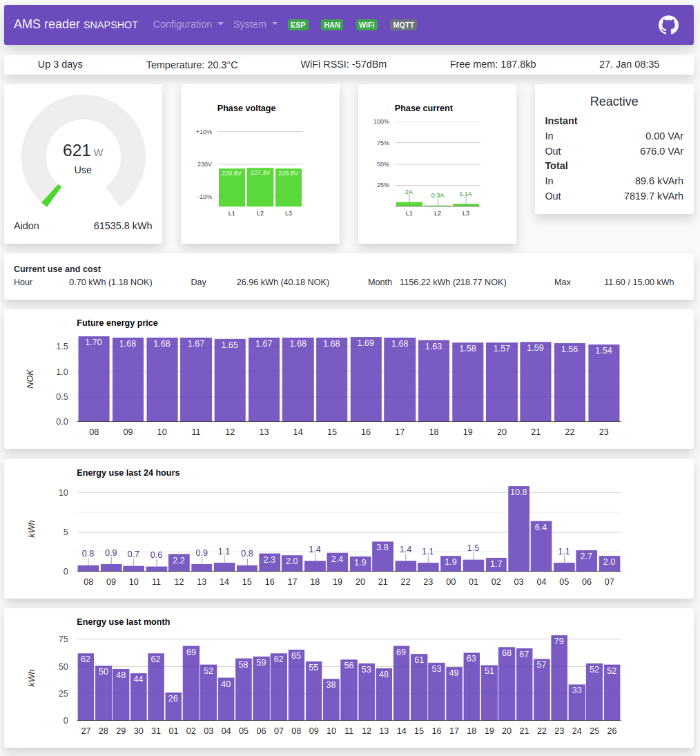Click the MQTT status badge
700x756 pixels.
pyautogui.click(x=403, y=25)
